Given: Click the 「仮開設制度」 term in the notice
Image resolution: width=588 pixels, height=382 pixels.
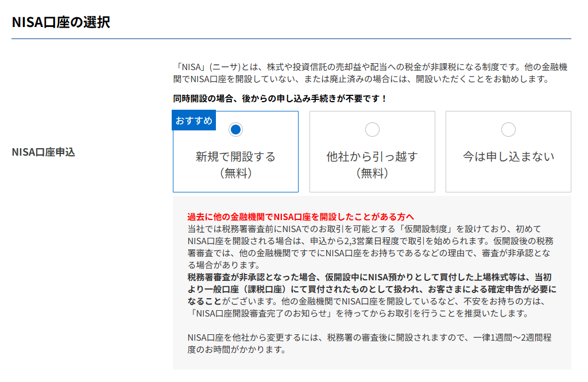Looking at the screenshot, I should [x=415, y=229].
